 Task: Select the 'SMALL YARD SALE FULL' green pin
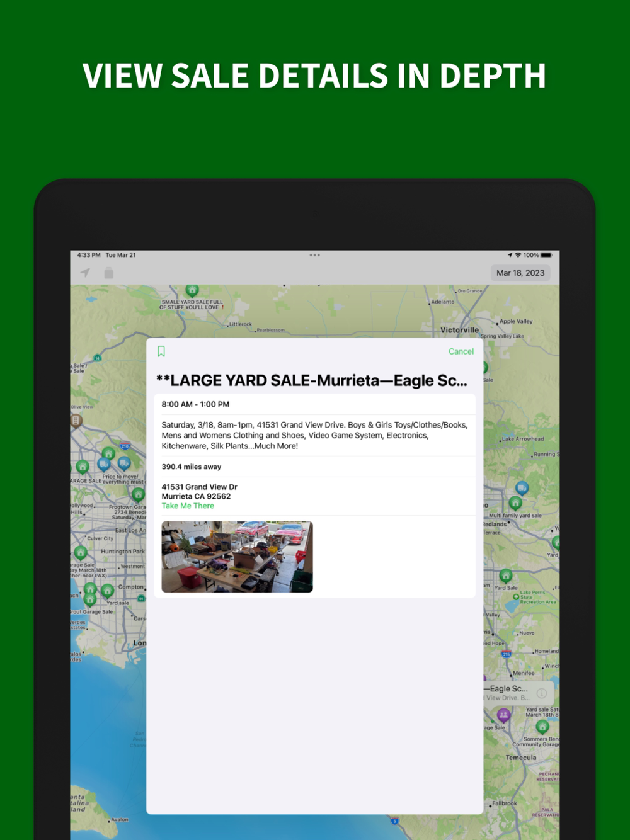click(192, 290)
